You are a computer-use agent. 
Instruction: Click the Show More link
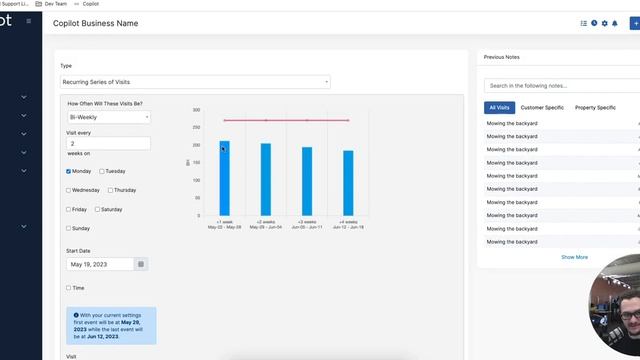point(574,257)
